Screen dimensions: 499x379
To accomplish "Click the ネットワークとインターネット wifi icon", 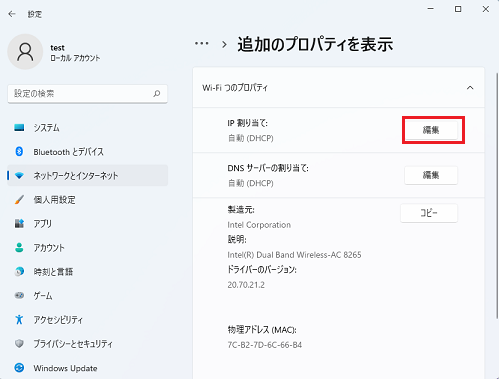I will (x=19, y=175).
